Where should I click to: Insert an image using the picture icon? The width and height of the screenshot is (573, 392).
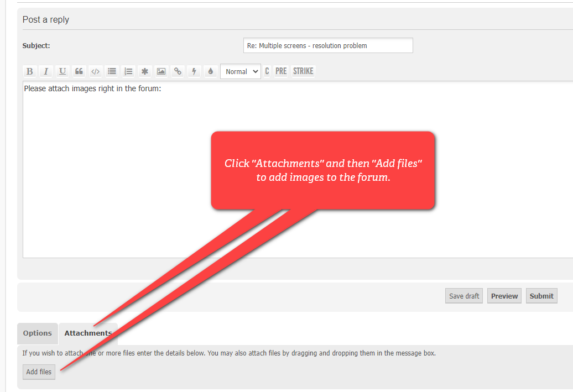pos(161,71)
